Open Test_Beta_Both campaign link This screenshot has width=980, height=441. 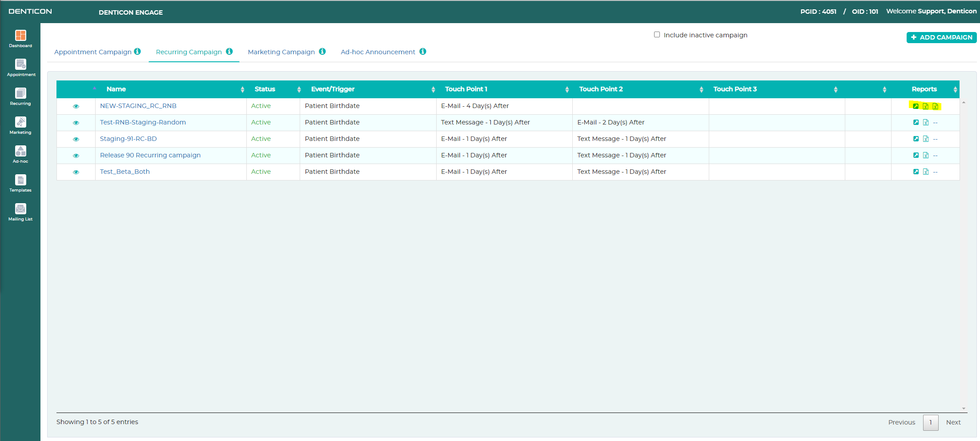(x=125, y=172)
